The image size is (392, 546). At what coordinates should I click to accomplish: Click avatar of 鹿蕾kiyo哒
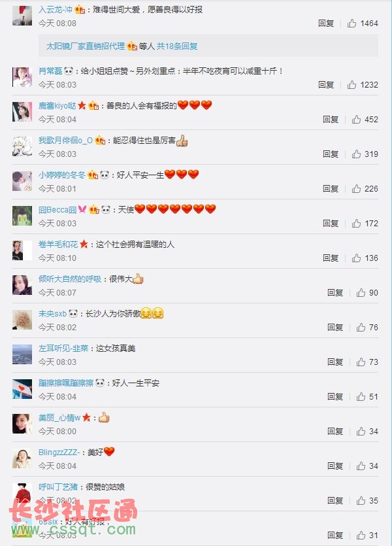click(22, 112)
